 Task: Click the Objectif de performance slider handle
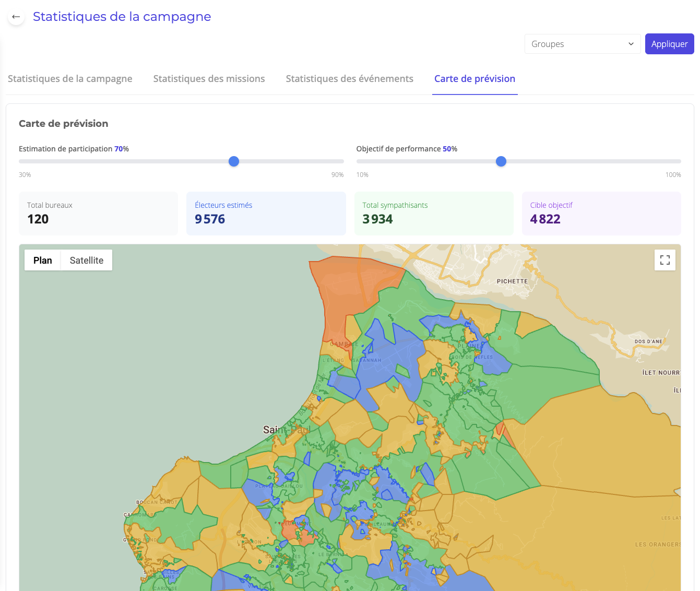[501, 161]
